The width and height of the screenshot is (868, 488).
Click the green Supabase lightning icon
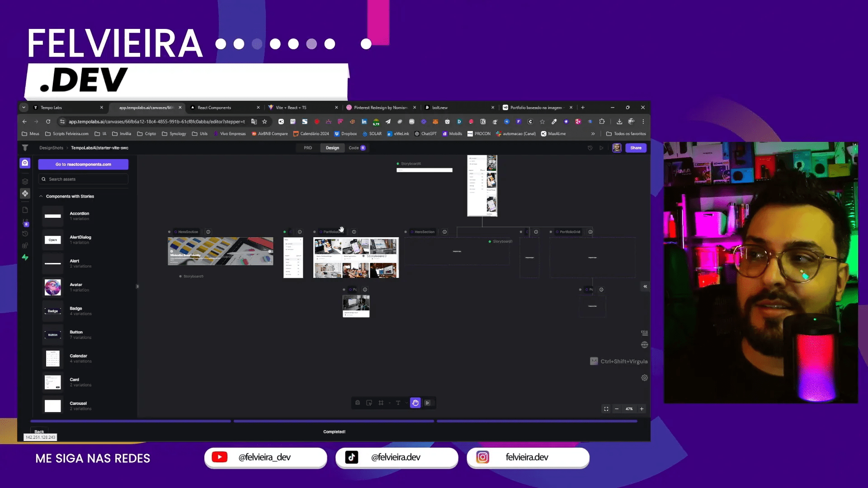tap(25, 257)
